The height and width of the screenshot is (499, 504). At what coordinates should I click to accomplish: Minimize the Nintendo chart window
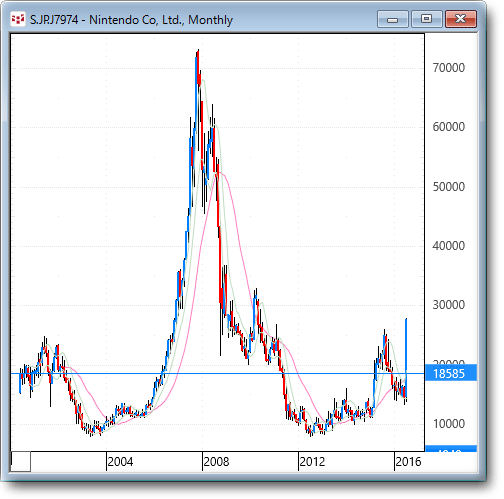pos(393,19)
